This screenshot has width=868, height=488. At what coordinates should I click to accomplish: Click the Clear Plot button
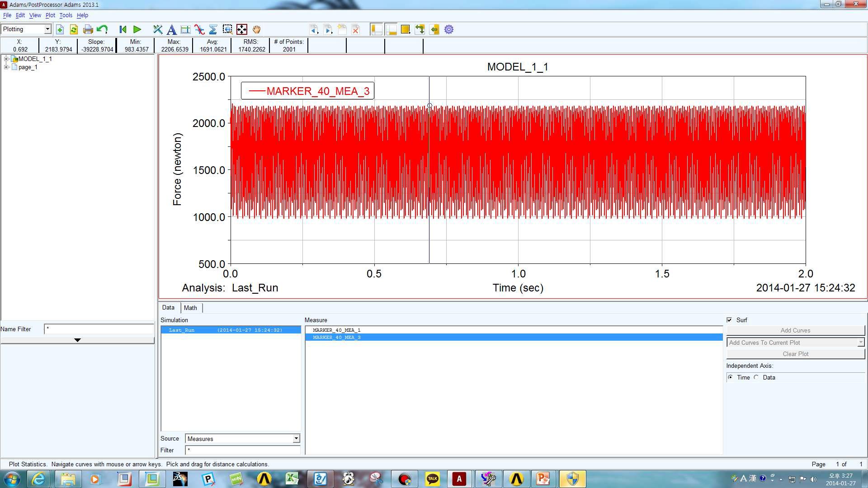[x=795, y=353]
